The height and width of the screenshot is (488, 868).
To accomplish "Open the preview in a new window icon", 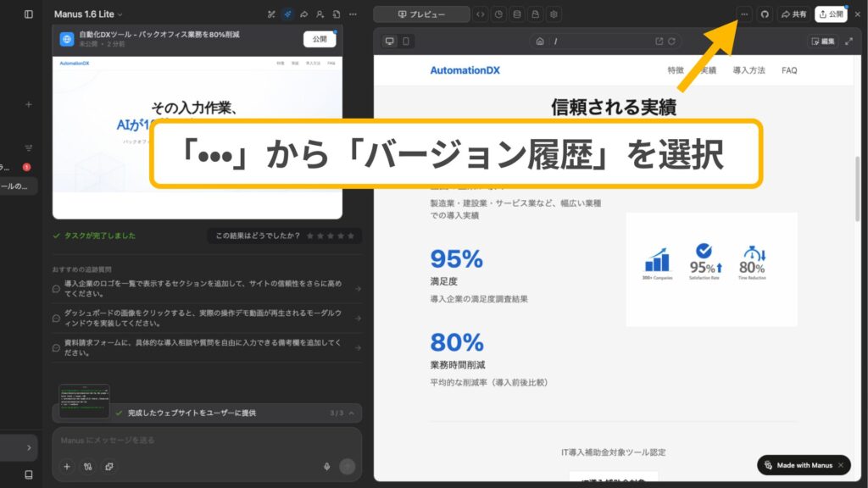I will pos(659,42).
